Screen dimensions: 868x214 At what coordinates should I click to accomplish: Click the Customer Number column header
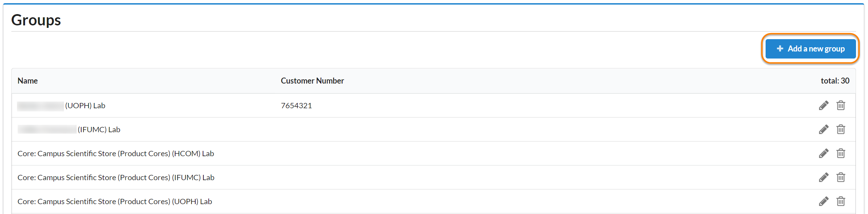coord(312,81)
